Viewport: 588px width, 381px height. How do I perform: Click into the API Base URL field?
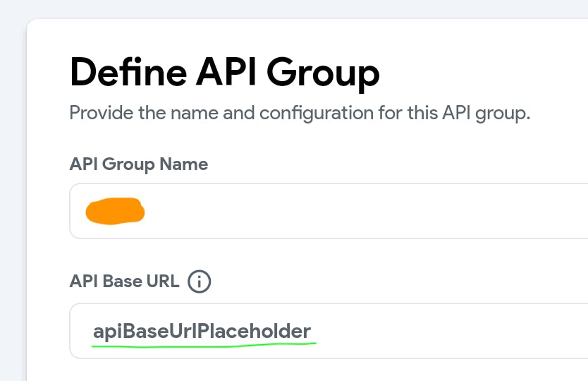click(x=423, y=331)
